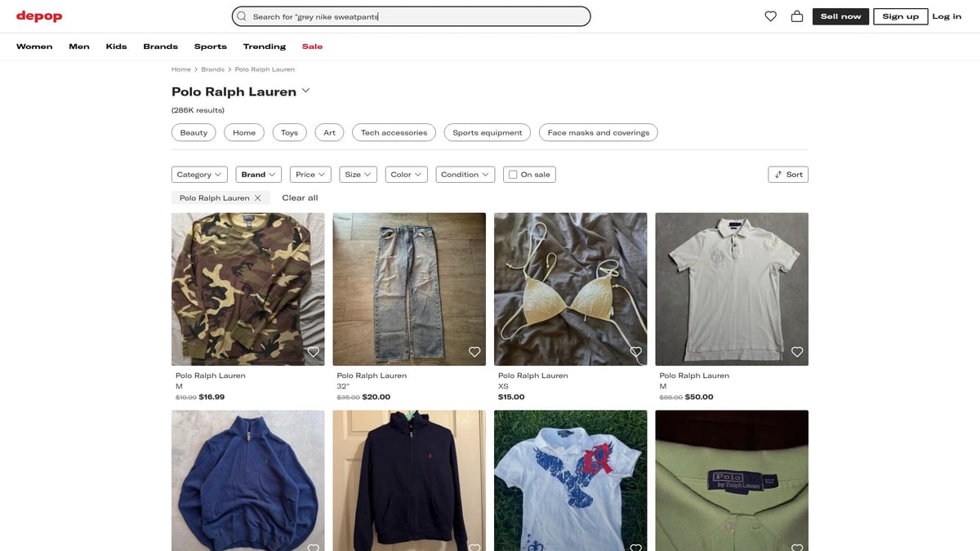Focus the search input field
This screenshot has width=980, height=551.
pos(416,16)
